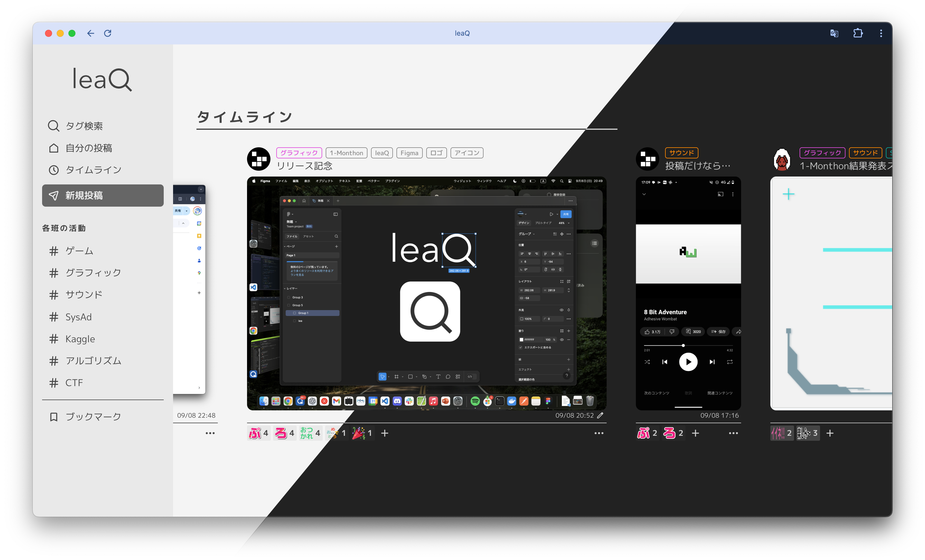Click the 新規投稿 button
This screenshot has width=925, height=560.
[103, 196]
